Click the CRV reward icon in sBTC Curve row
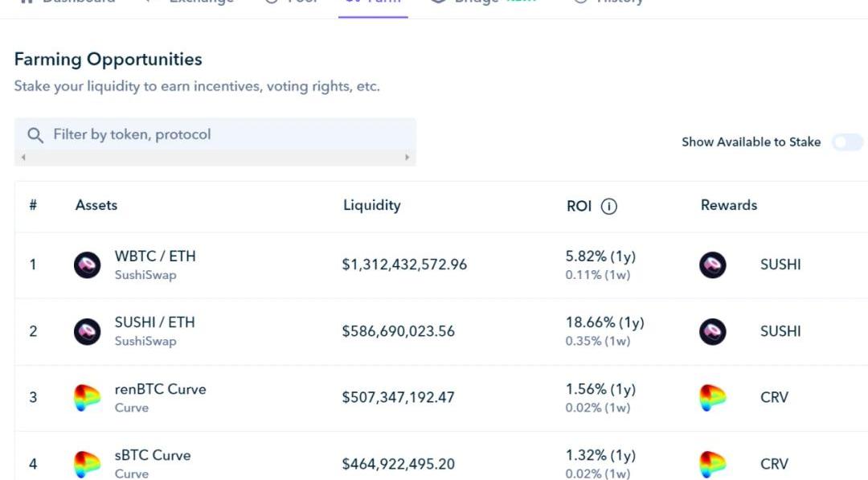Screen dimensions: 868x480 713,464
